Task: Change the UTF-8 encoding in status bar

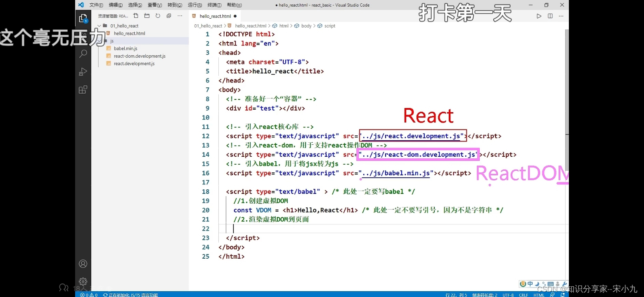Action: 508,295
